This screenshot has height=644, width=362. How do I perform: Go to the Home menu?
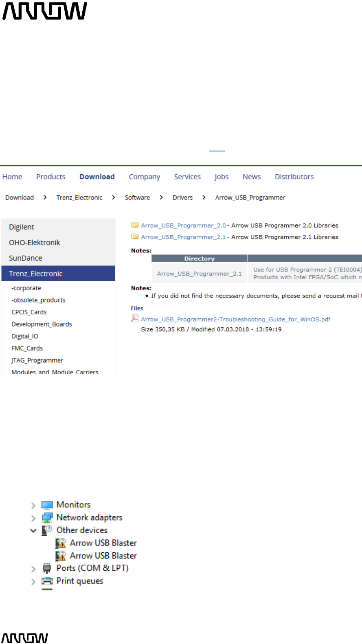pos(12,177)
